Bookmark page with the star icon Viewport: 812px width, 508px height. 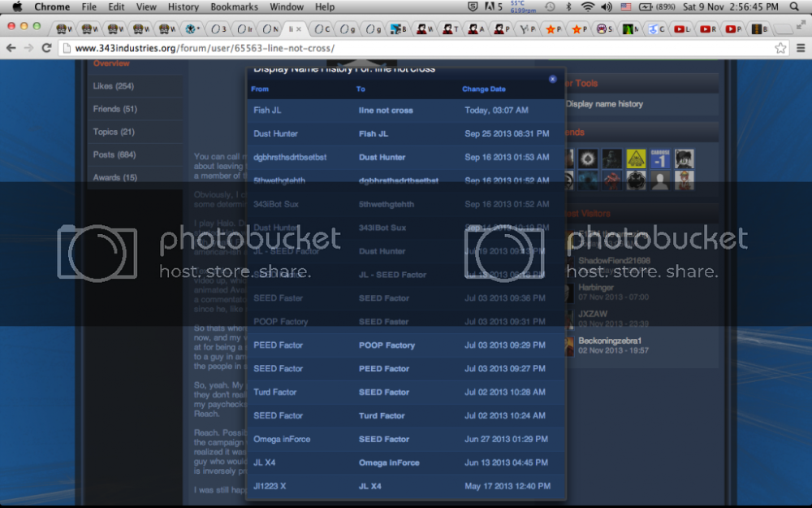tap(780, 48)
